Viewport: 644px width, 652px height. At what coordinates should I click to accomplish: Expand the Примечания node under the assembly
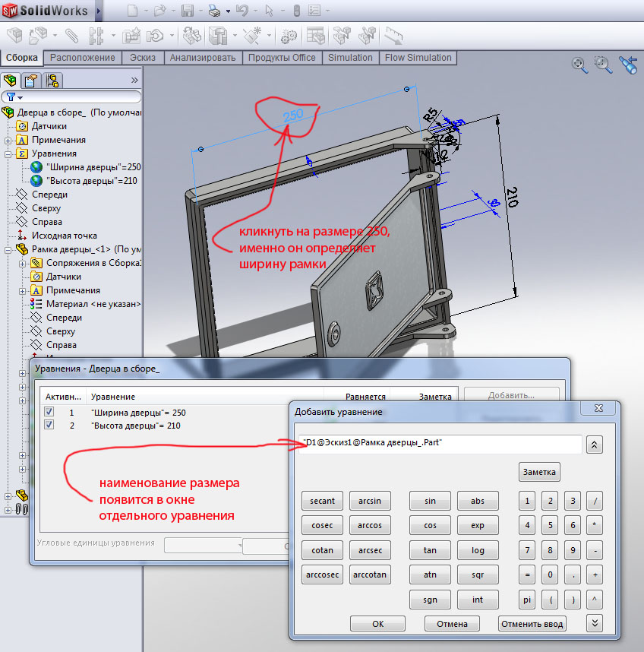click(x=8, y=140)
